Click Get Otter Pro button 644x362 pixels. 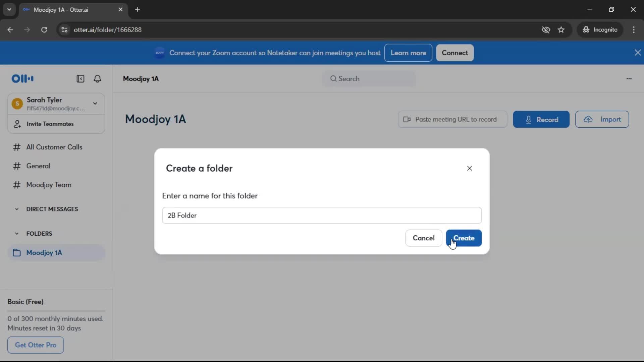click(36, 345)
